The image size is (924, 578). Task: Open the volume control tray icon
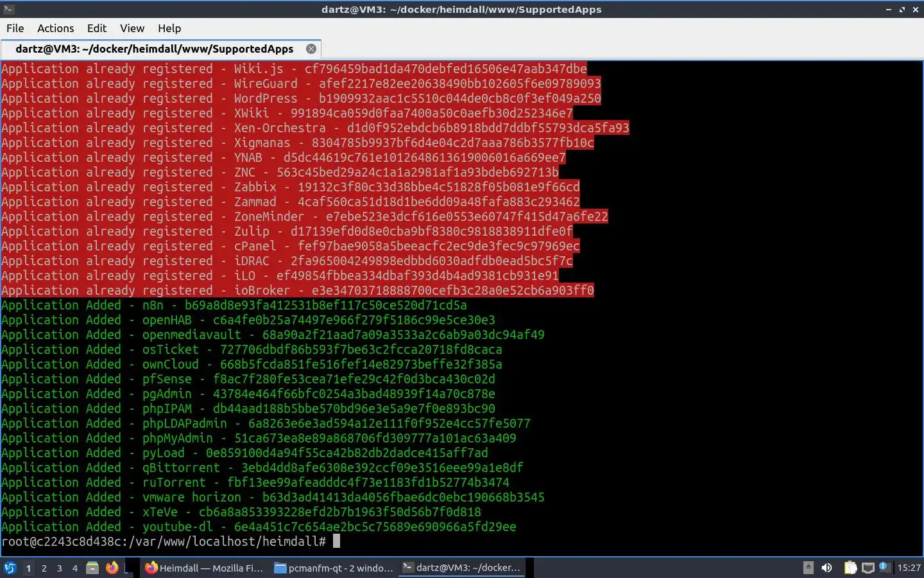[827, 568]
